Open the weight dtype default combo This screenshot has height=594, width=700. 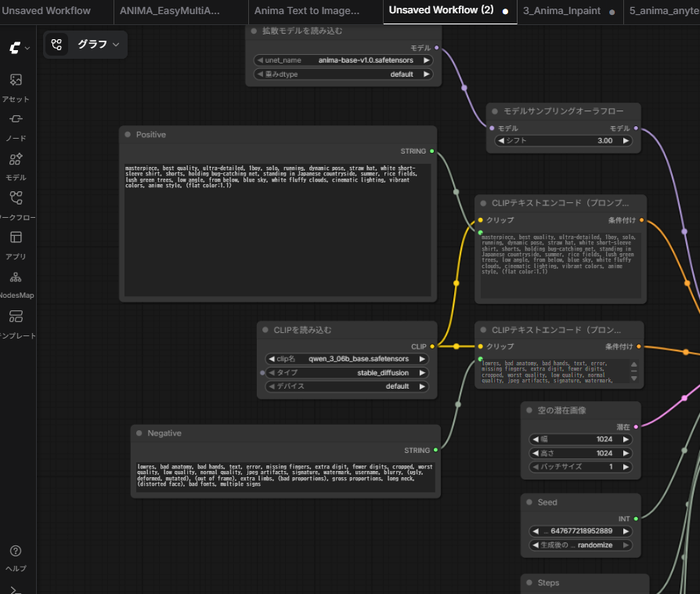tap(343, 74)
